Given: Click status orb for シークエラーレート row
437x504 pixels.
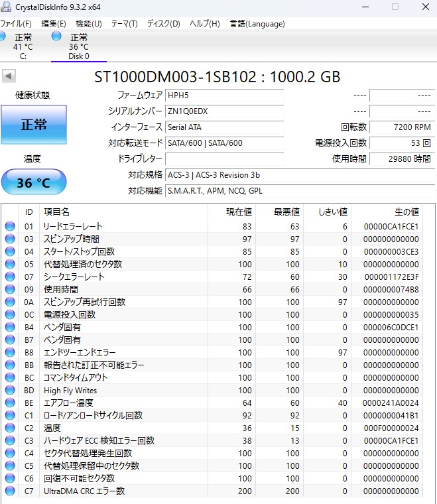Looking at the screenshot, I should [10, 277].
